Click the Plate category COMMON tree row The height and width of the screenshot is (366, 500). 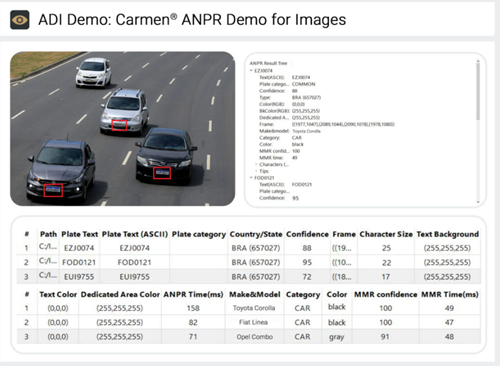(x=287, y=84)
